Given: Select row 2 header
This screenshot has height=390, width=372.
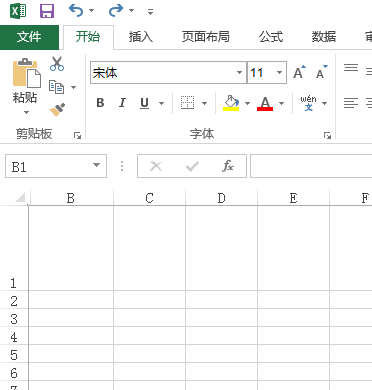Looking at the screenshot, I should [x=14, y=300].
